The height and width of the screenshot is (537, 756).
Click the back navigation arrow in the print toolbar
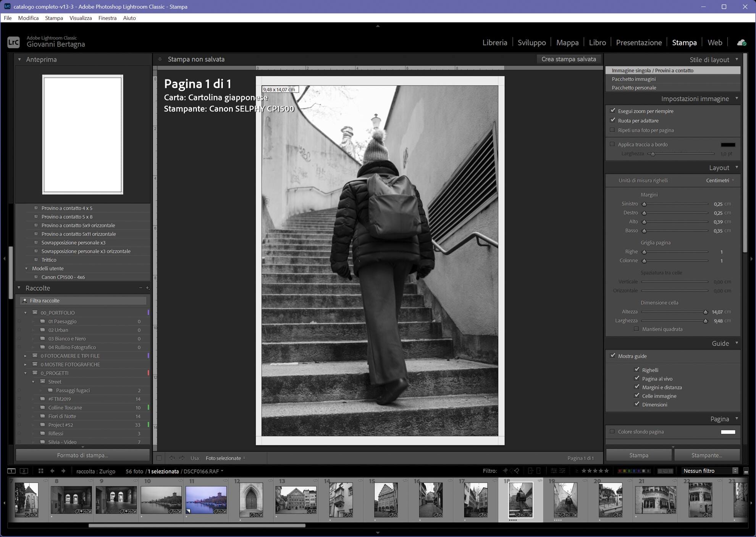pyautogui.click(x=172, y=458)
